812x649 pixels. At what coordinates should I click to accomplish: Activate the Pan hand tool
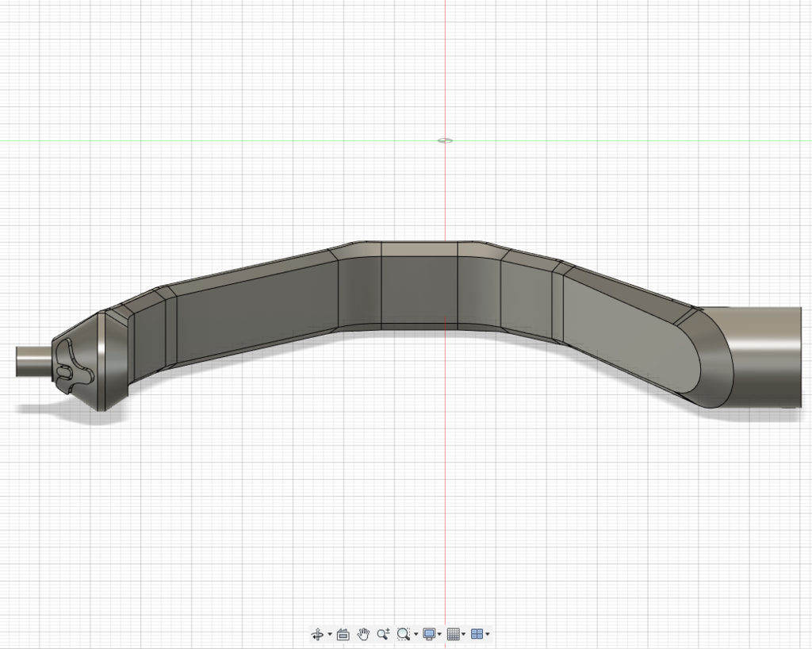click(364, 634)
